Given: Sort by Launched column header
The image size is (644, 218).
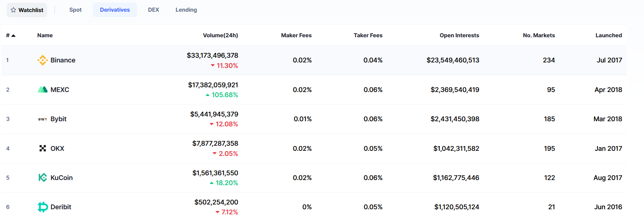Looking at the screenshot, I should (608, 35).
